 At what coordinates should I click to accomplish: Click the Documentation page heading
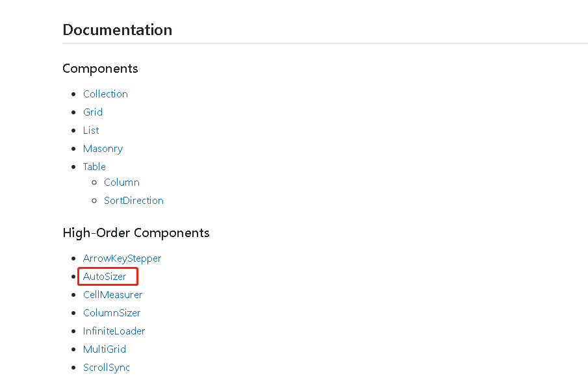(117, 30)
